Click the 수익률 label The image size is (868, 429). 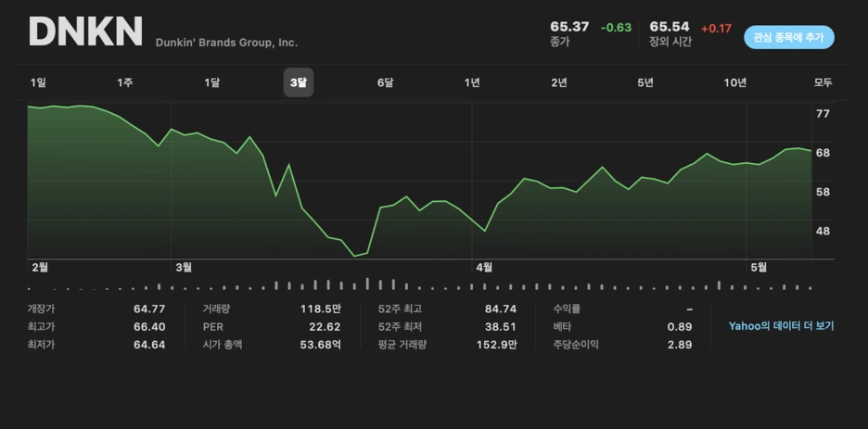coord(567,309)
